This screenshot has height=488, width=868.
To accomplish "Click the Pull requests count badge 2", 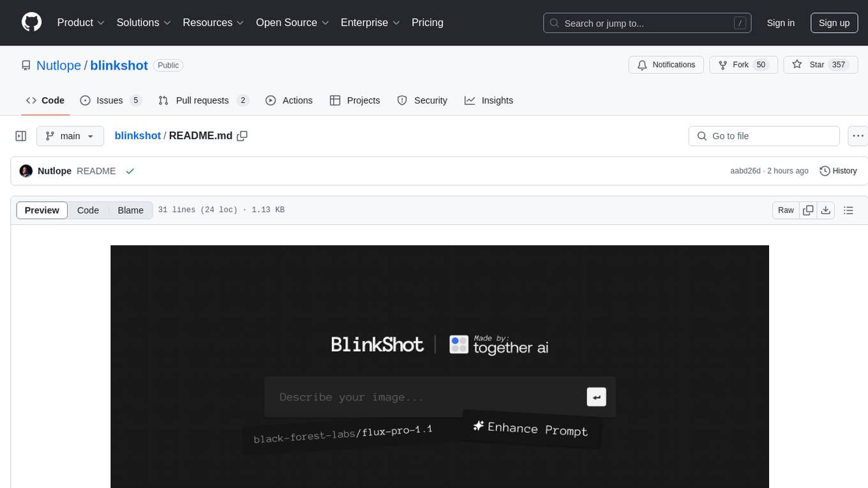I will click(243, 100).
